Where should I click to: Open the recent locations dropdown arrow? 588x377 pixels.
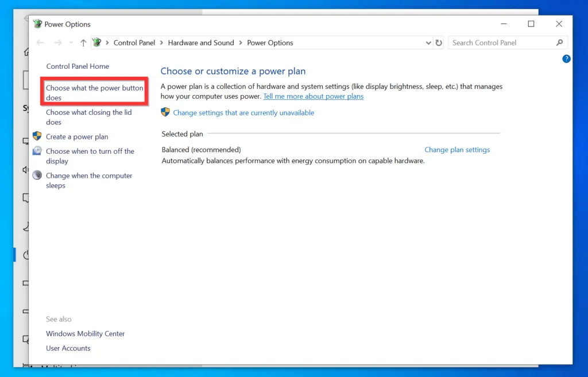(x=71, y=43)
